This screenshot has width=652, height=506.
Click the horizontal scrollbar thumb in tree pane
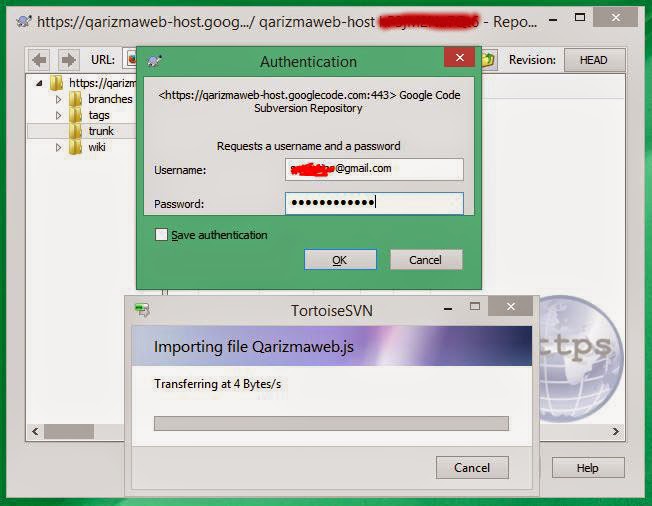[69, 431]
